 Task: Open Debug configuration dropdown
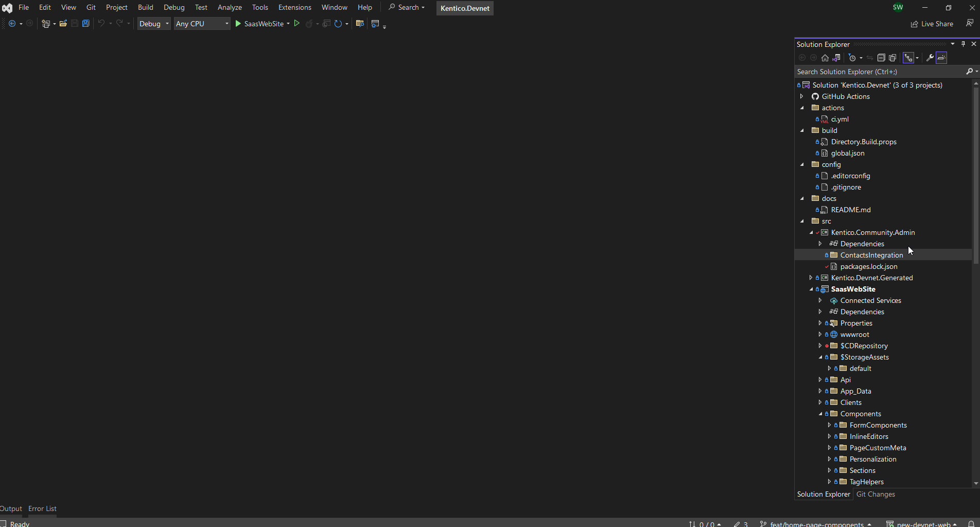(154, 24)
